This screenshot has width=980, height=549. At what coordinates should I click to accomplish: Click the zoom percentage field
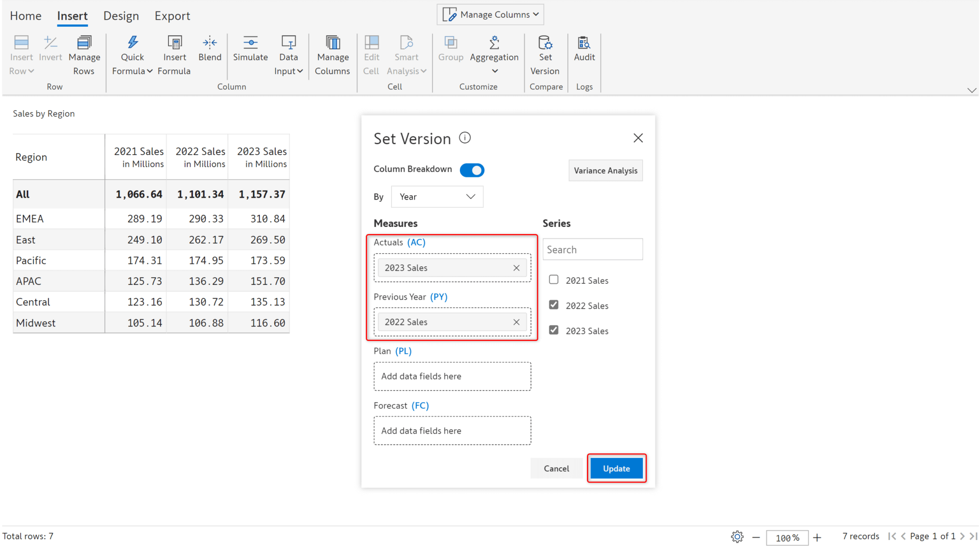[x=787, y=537]
